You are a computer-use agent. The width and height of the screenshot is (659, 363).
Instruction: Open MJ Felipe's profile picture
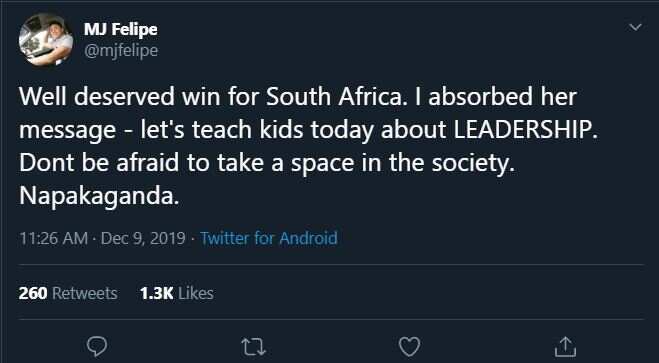click(x=46, y=39)
